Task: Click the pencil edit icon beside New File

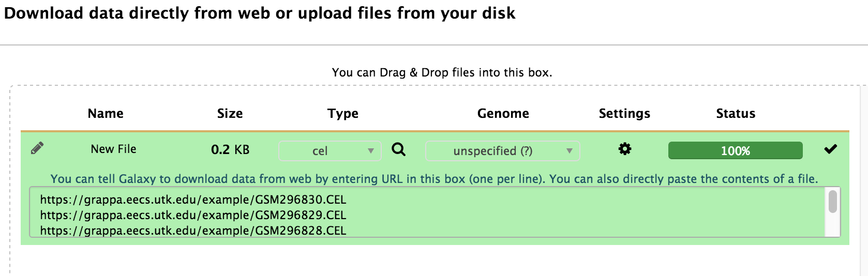Action: tap(37, 148)
